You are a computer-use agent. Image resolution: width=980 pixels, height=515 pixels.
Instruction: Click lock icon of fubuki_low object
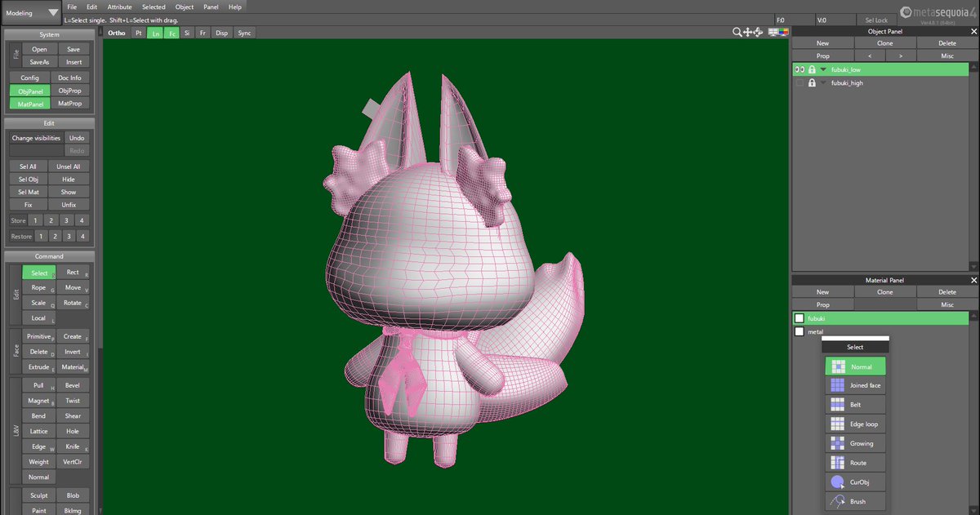pos(812,70)
